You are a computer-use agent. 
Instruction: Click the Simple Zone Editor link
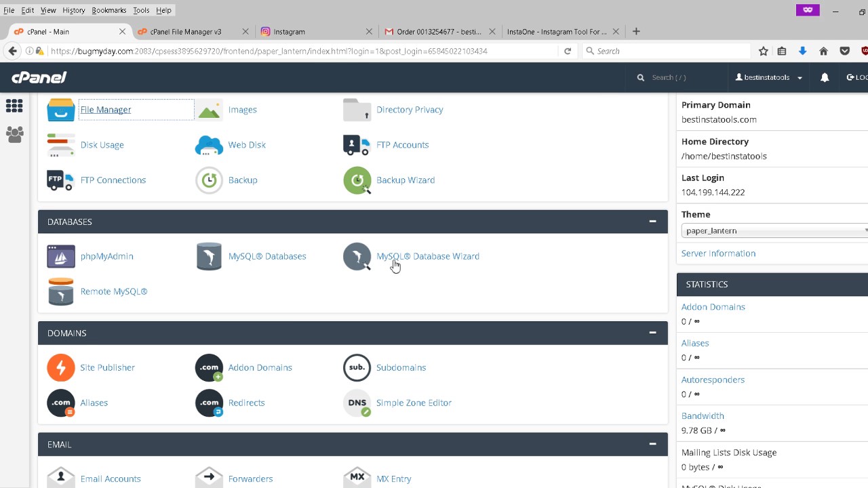(x=414, y=403)
